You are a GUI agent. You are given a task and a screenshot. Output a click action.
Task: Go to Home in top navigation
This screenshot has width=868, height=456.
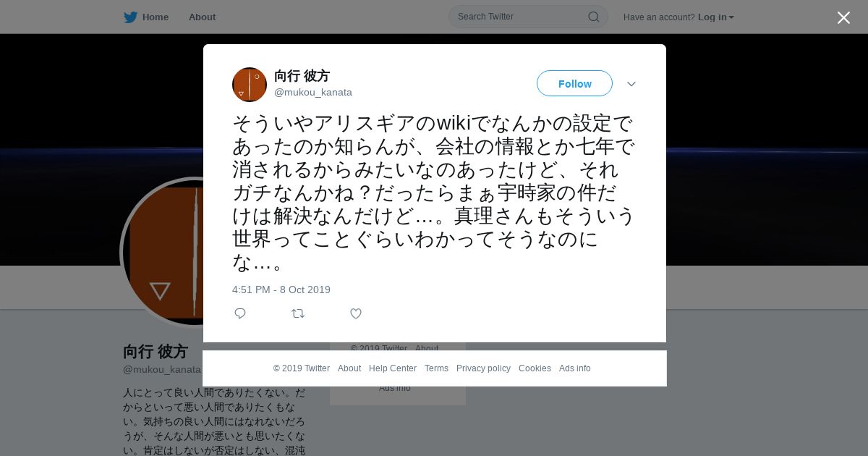click(x=156, y=17)
